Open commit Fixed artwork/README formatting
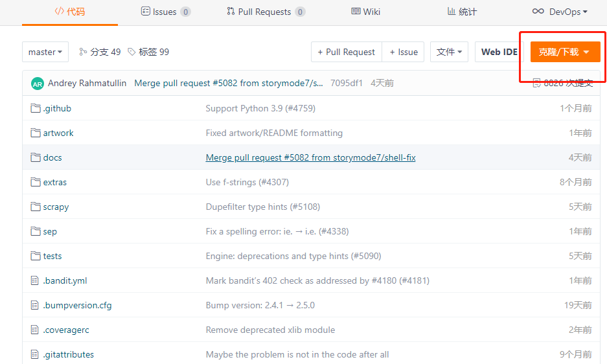This screenshot has height=364, width=607. 274,133
